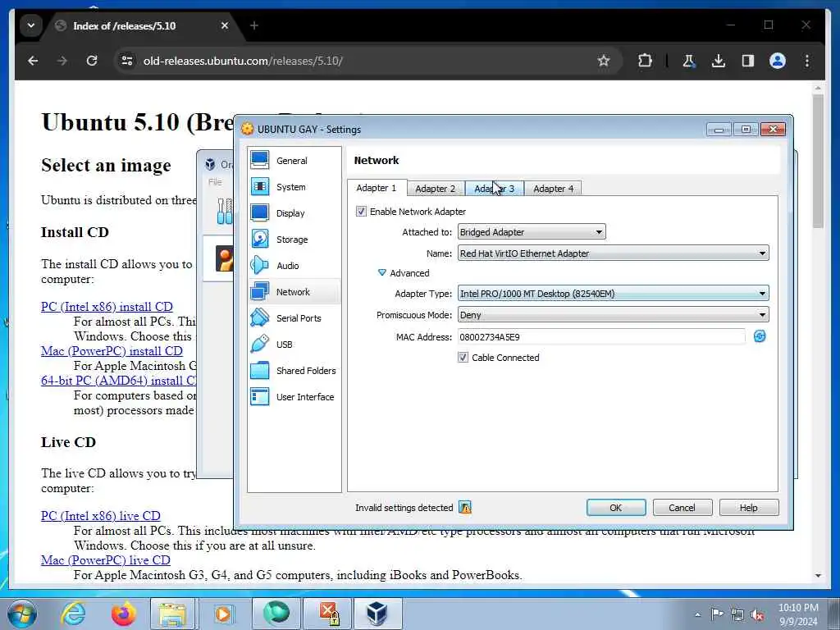Open General settings category icon
This screenshot has height=630, width=840.
[x=260, y=160]
